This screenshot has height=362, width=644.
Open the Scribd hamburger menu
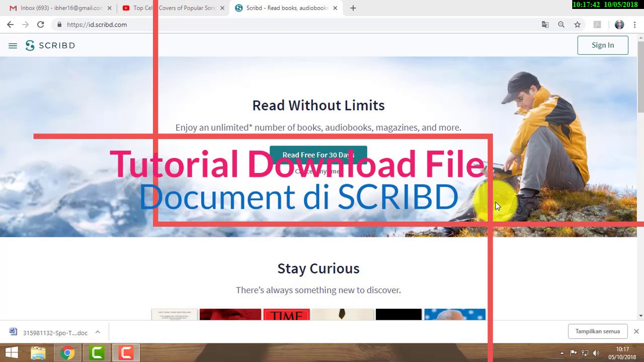[x=13, y=46]
